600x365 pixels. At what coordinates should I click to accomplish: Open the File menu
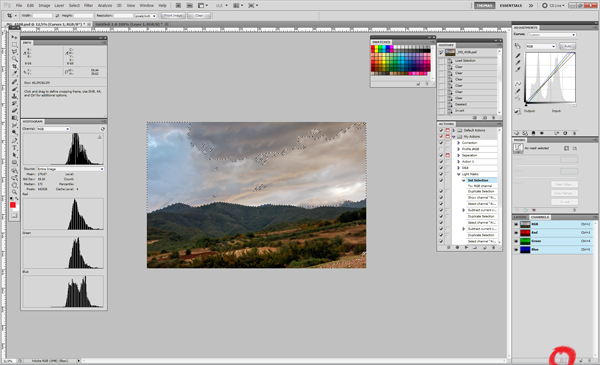click(x=19, y=5)
